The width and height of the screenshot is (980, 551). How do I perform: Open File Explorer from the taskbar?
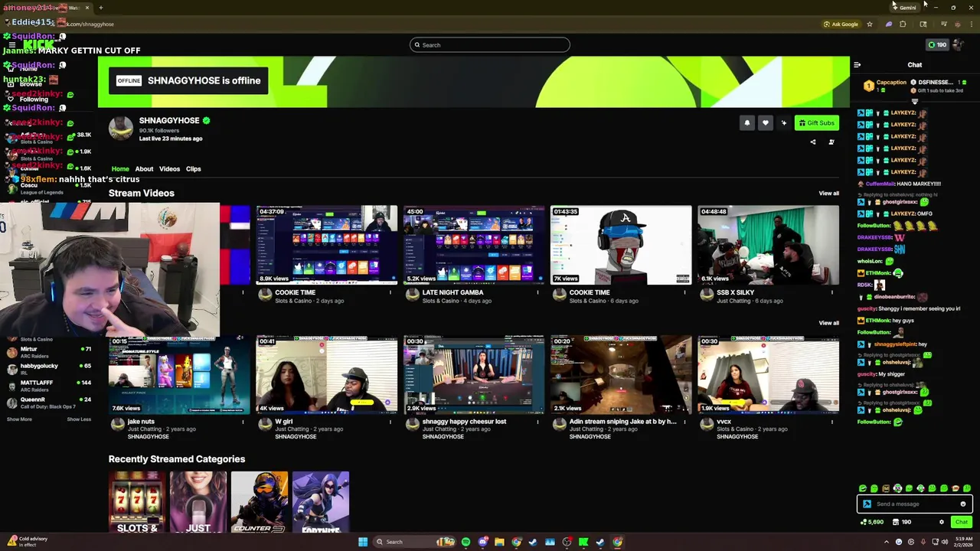pyautogui.click(x=499, y=542)
